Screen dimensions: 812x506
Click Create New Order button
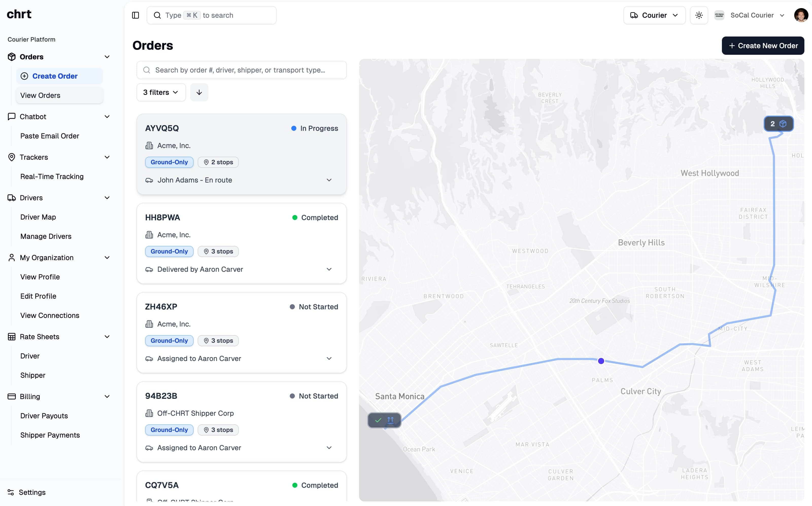pos(763,46)
